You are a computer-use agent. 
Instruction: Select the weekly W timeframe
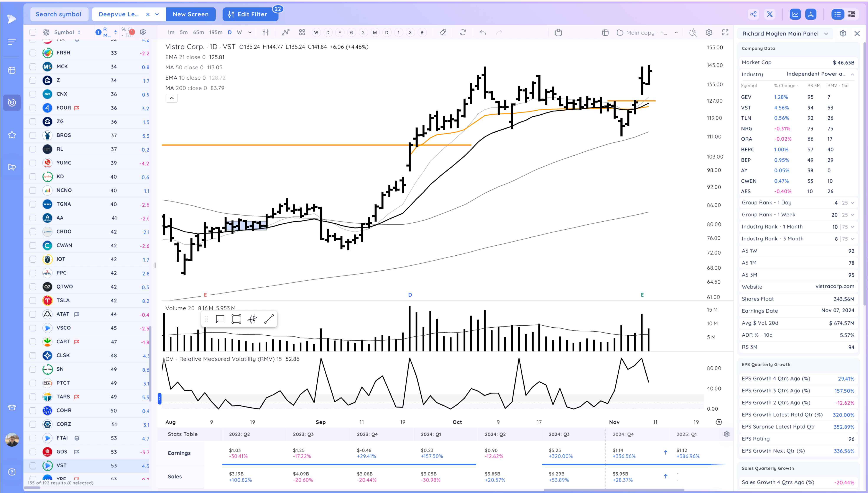(x=239, y=33)
